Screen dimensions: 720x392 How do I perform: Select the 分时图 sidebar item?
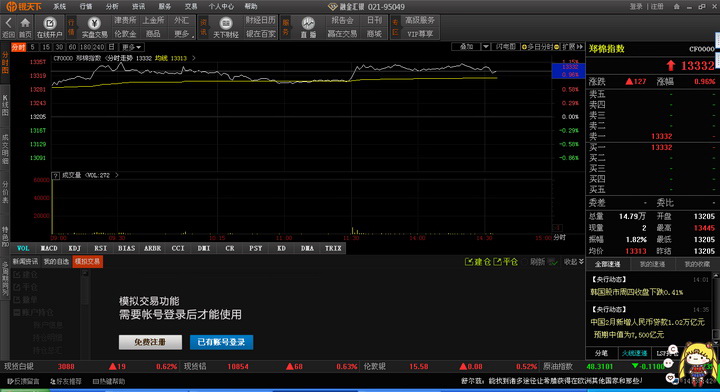tap(5, 62)
